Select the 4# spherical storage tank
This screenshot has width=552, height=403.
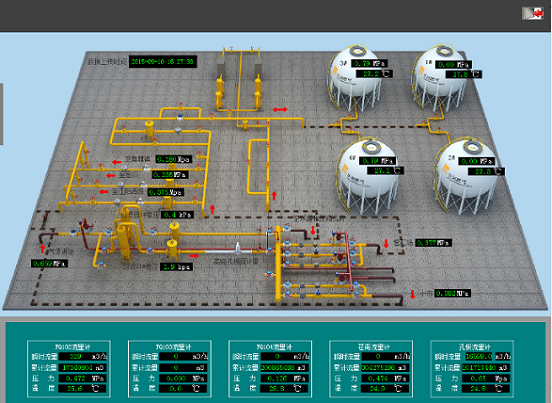pyautogui.click(x=368, y=176)
